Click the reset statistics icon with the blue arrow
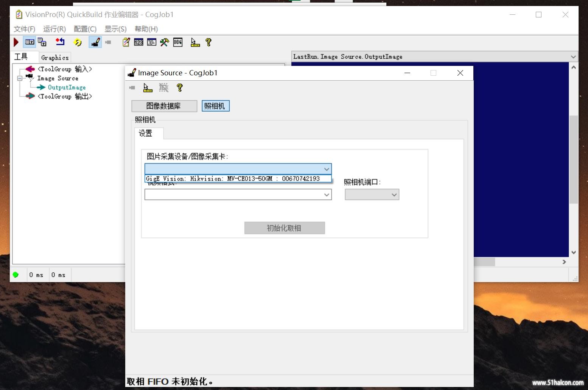This screenshot has width=588, height=390. pos(60,42)
